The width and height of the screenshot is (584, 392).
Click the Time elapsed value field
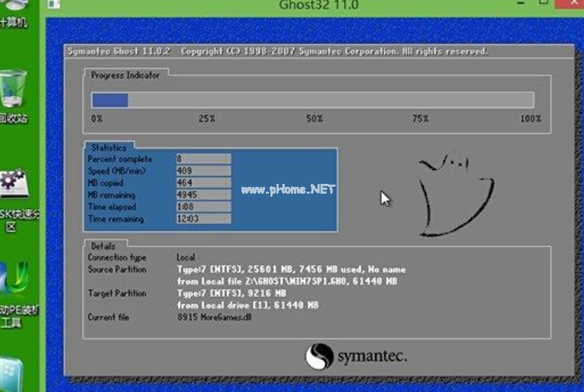click(x=202, y=207)
